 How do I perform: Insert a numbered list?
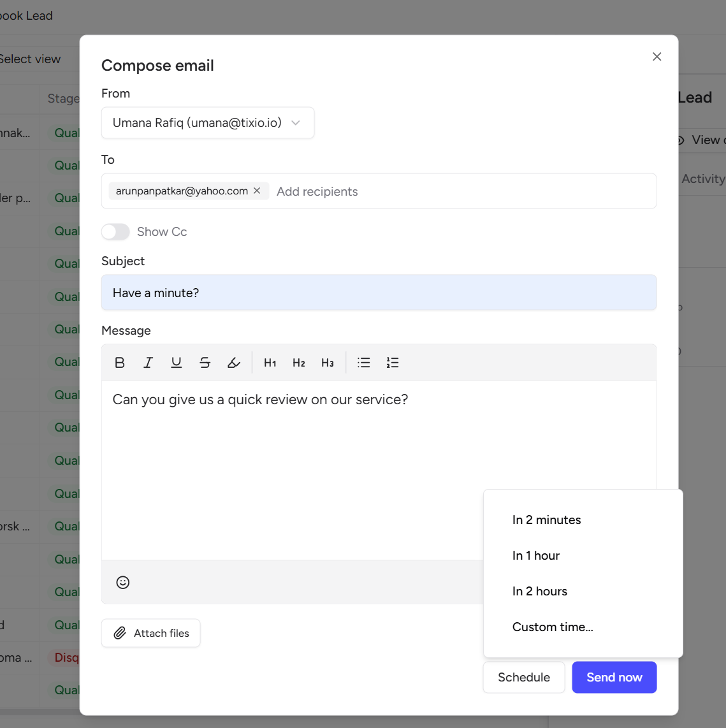(393, 363)
